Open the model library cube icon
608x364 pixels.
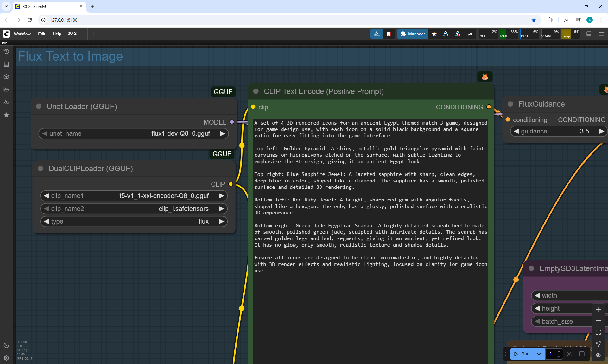[x=6, y=77]
